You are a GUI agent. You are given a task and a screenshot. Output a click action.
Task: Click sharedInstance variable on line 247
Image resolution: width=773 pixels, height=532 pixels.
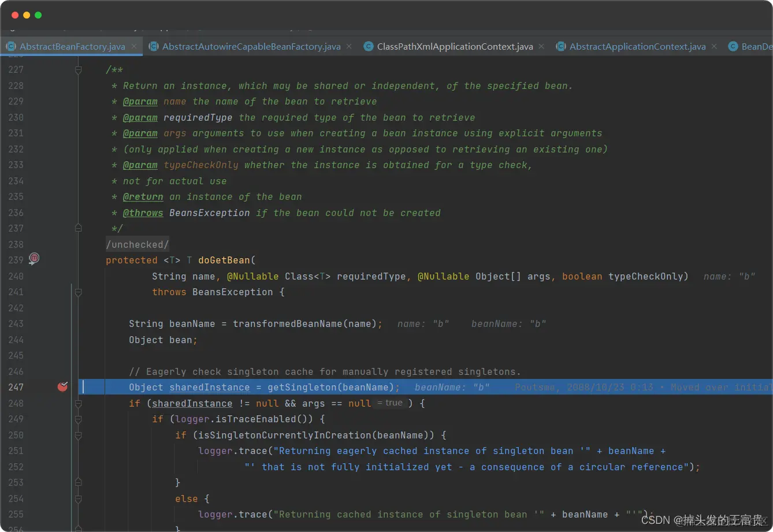(210, 388)
